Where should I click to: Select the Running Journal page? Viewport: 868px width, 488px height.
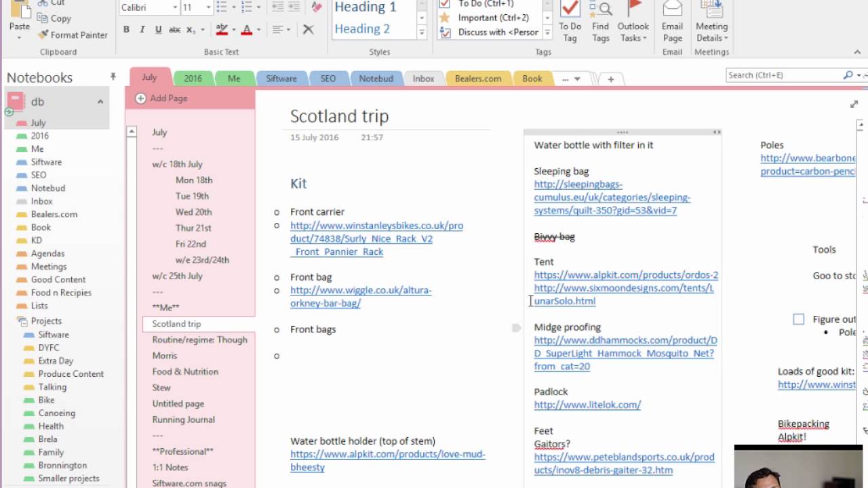pyautogui.click(x=183, y=420)
